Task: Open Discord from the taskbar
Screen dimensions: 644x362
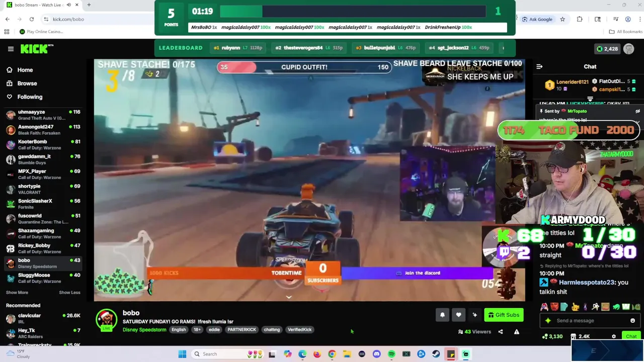Action: point(376,354)
